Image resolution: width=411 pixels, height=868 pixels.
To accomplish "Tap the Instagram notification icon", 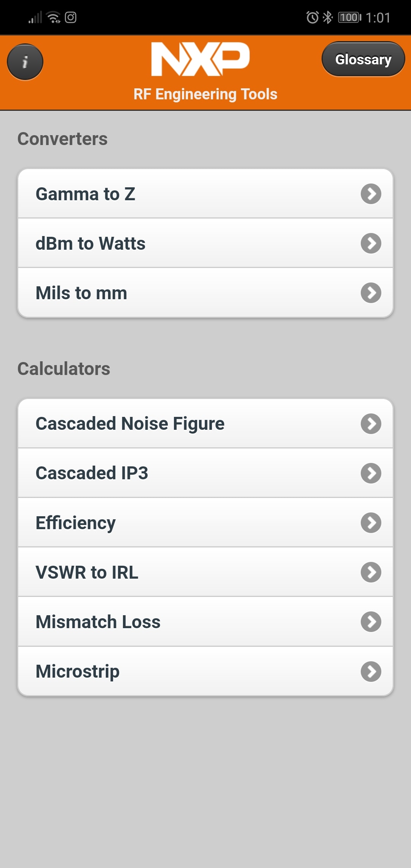I will click(71, 18).
